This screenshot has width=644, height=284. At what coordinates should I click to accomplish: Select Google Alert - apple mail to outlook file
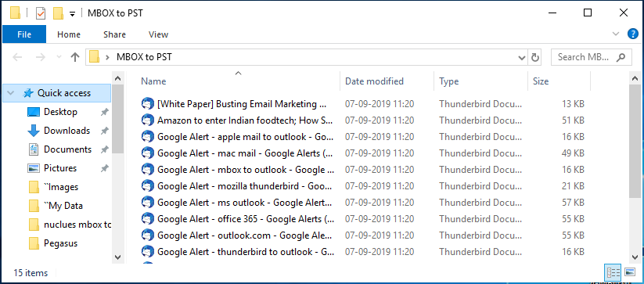tap(246, 137)
